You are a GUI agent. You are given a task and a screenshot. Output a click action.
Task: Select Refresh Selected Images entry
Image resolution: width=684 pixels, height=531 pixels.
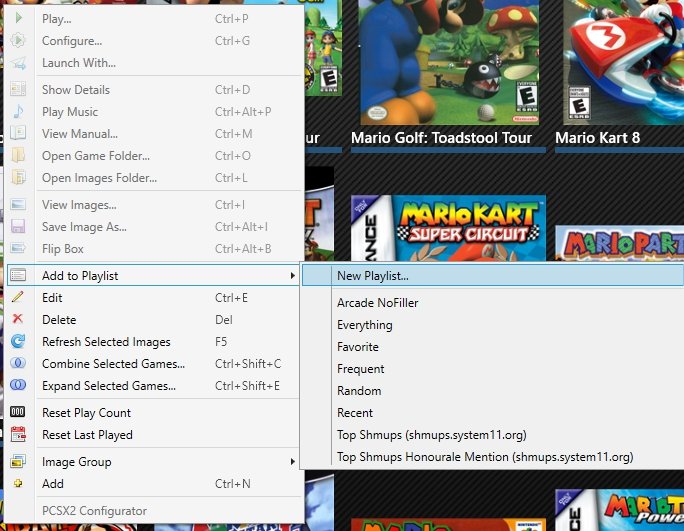click(154, 342)
